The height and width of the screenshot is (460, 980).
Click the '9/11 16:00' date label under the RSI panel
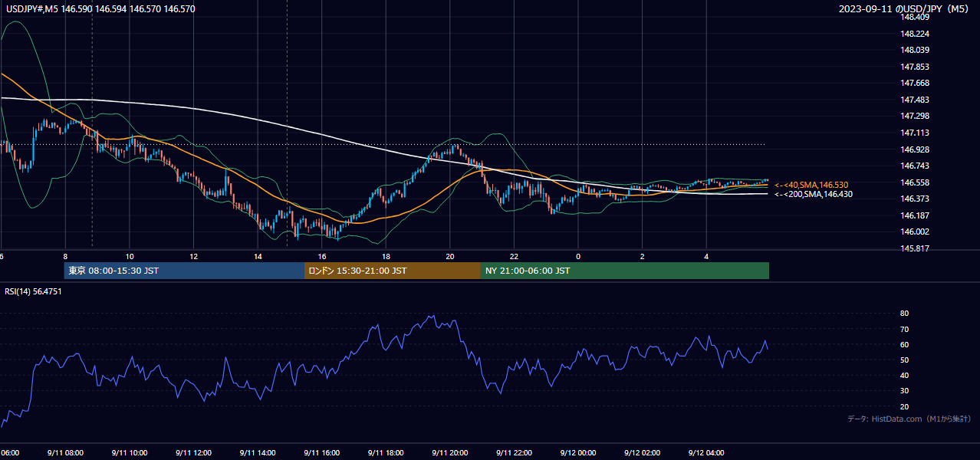pos(322,452)
